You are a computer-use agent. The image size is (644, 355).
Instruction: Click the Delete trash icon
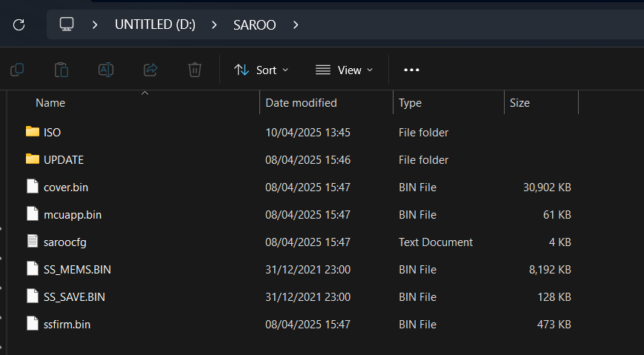pyautogui.click(x=195, y=70)
